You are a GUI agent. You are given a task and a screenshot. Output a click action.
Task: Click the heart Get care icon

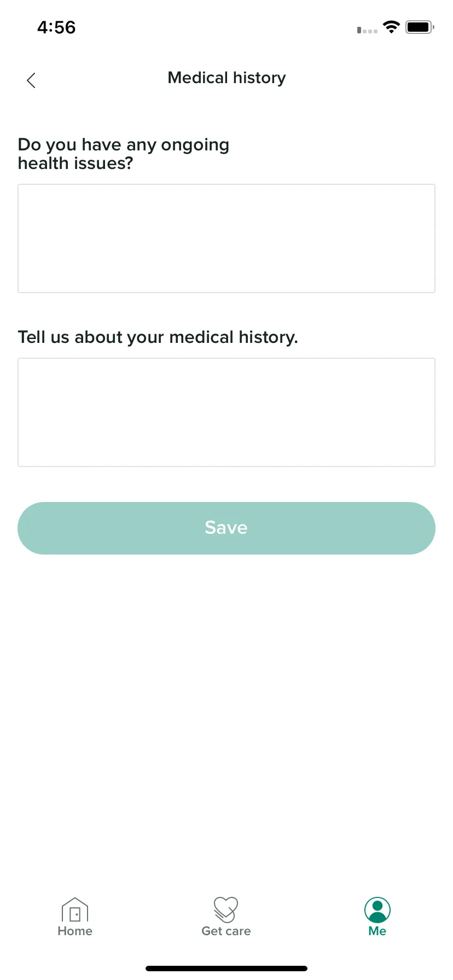coord(226,909)
